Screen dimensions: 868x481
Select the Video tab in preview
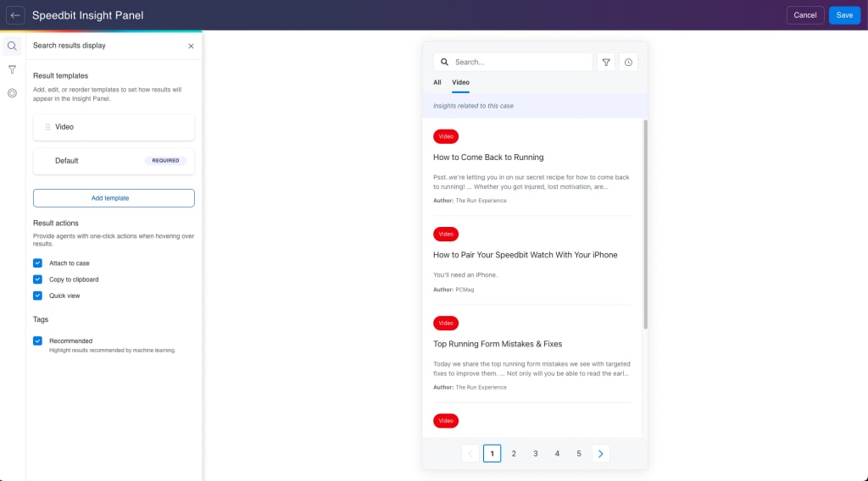point(460,83)
